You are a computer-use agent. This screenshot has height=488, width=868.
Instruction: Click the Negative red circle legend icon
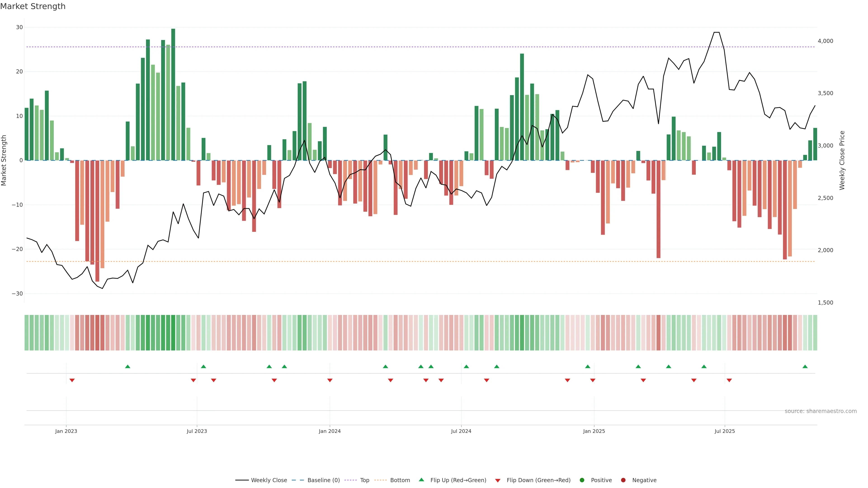[623, 480]
